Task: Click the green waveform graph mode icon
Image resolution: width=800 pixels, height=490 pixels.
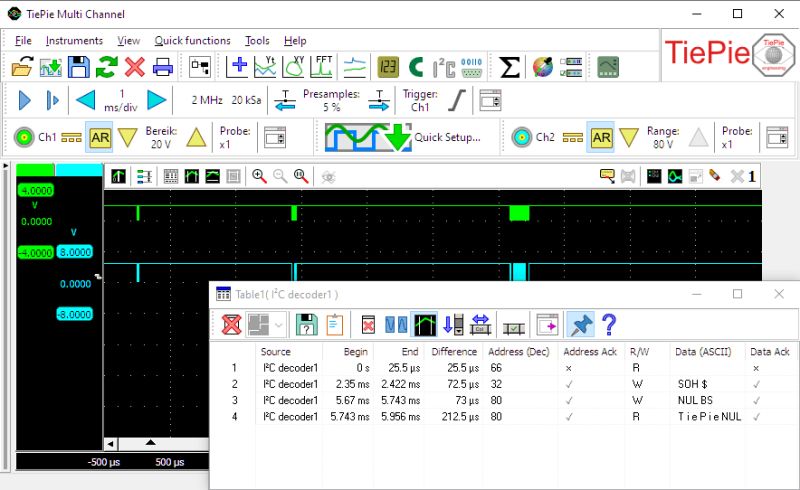Action: 675,177
